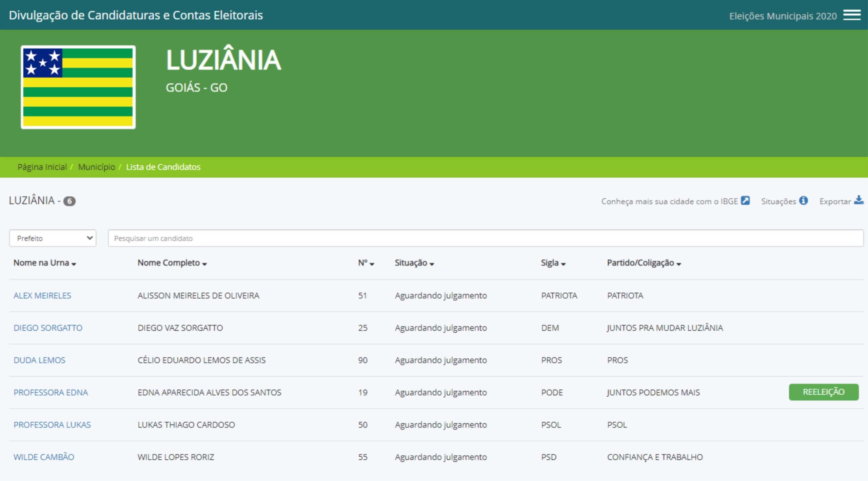Screen dimensions: 868x481
Task: Click candidate number 51
Action: 362,295
